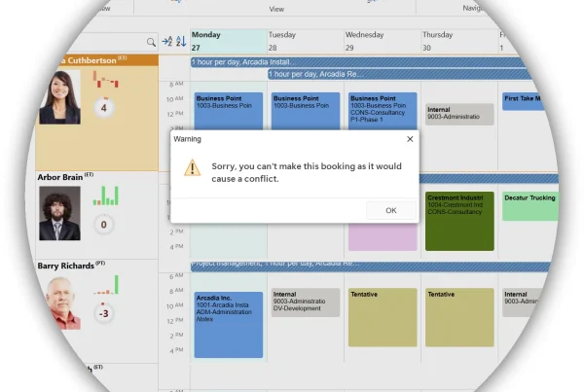Click the View ribbon group label
The image size is (584, 392).
click(276, 9)
